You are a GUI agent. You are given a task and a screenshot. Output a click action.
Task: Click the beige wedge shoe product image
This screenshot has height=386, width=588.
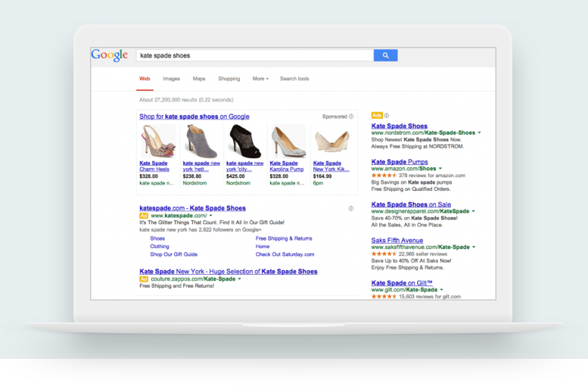click(x=332, y=143)
